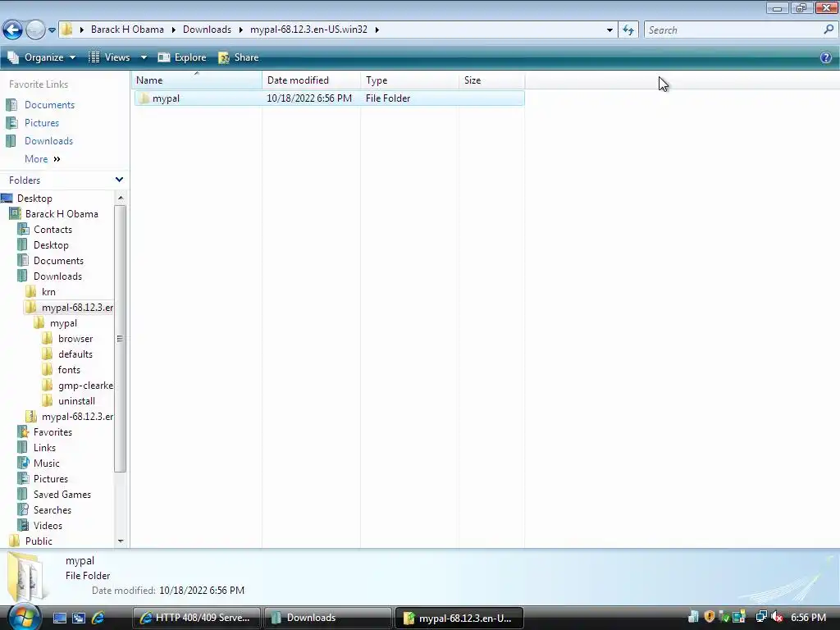Open Documents in Favorite Links

49,105
